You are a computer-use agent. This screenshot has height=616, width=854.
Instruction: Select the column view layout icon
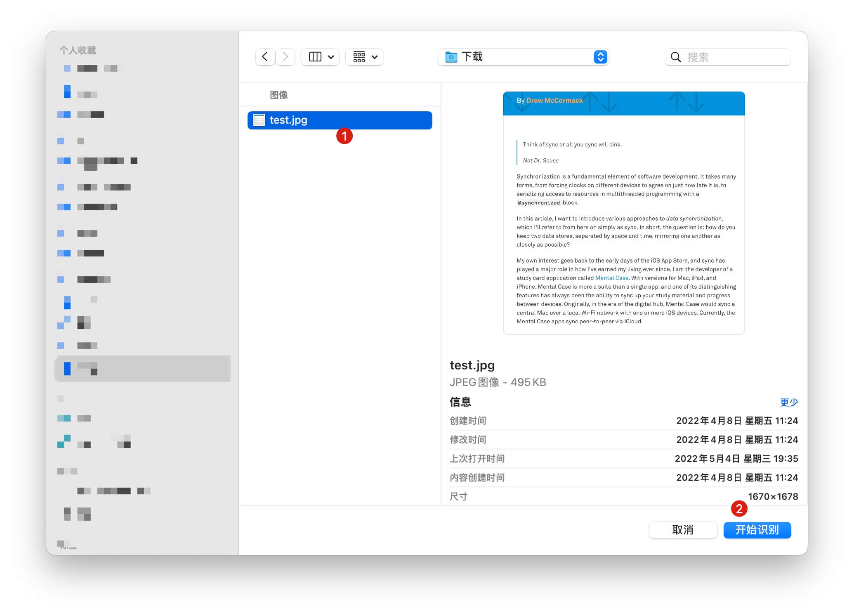(x=314, y=57)
